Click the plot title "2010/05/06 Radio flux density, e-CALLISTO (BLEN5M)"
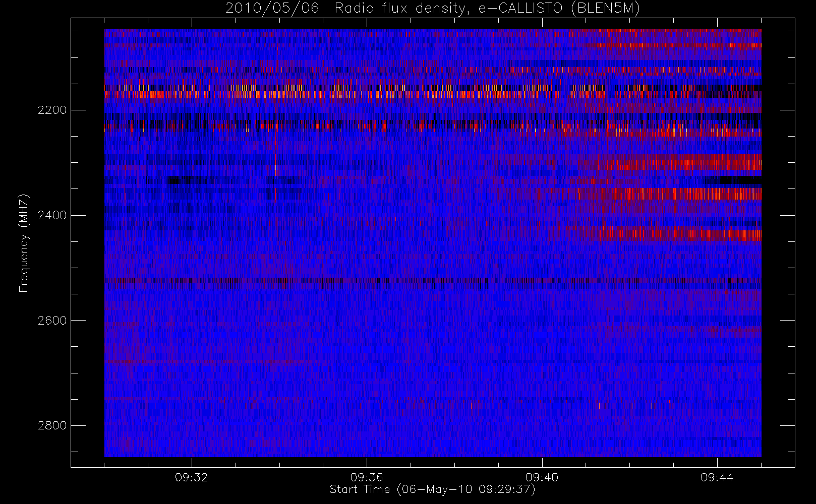 pos(433,9)
